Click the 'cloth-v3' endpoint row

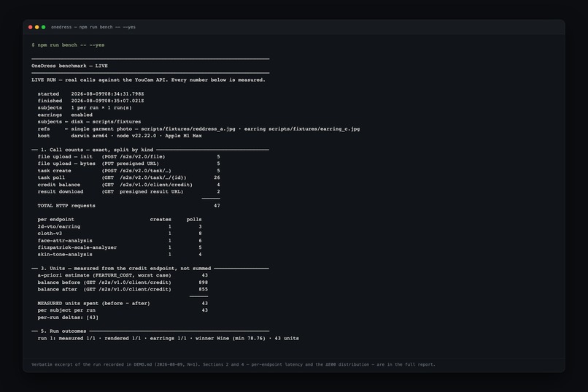pyautogui.click(x=120, y=234)
